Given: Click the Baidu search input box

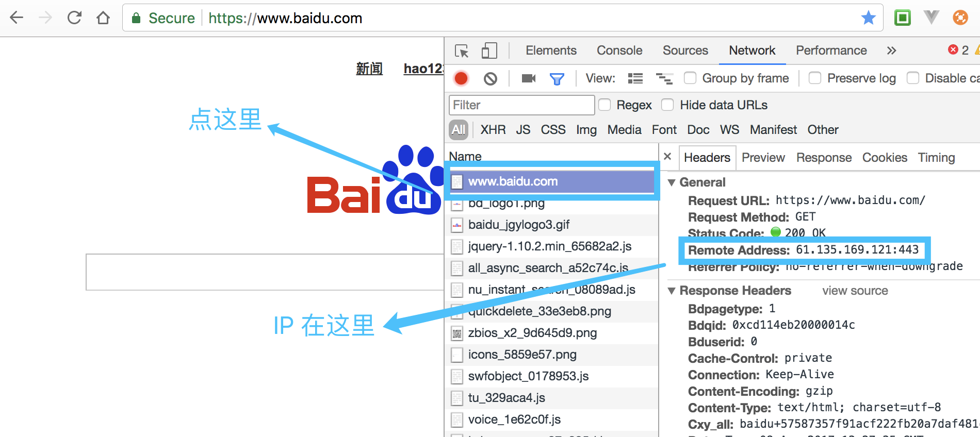Looking at the screenshot, I should 265,272.
